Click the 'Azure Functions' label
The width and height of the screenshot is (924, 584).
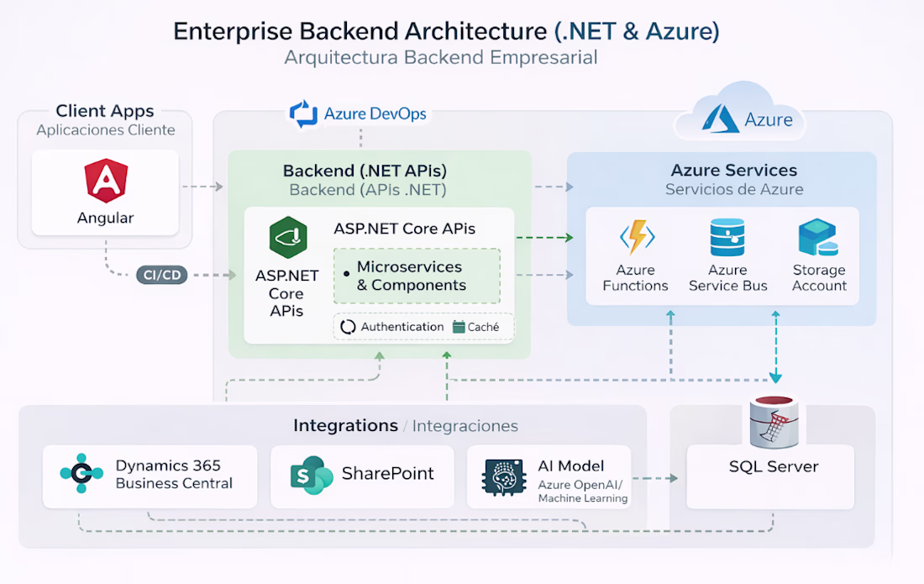click(635, 277)
